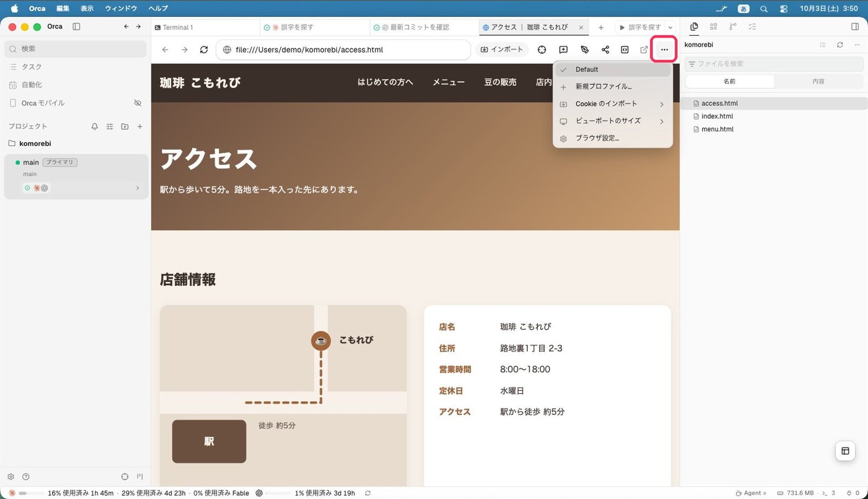The image size is (868, 499).
Task: Go back in the browser pane
Action: (x=165, y=49)
